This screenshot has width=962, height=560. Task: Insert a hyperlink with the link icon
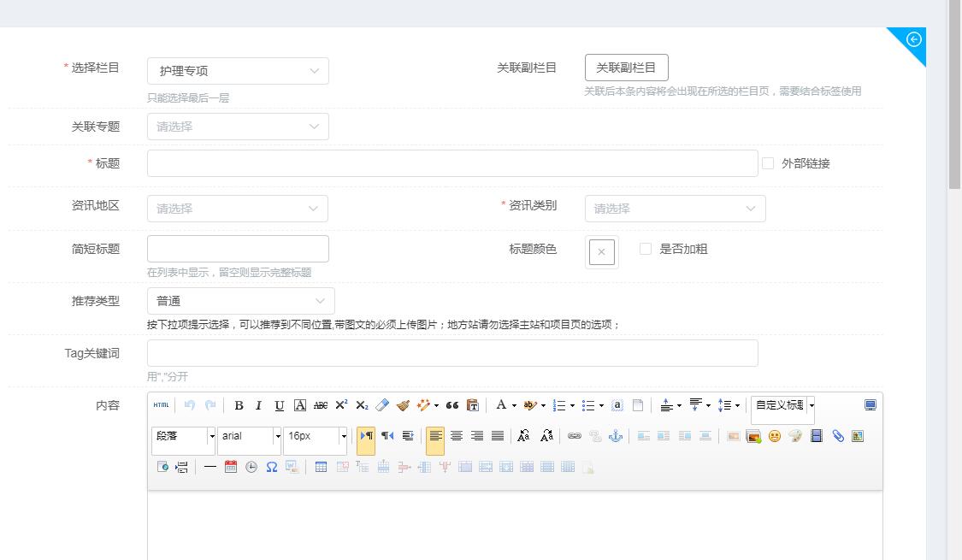(x=575, y=436)
